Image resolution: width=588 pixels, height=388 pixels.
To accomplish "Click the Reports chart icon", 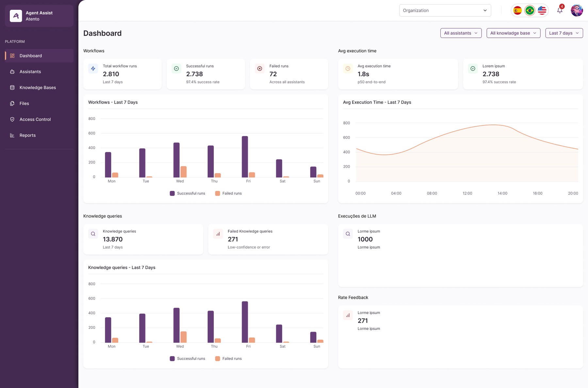I will [x=12, y=135].
